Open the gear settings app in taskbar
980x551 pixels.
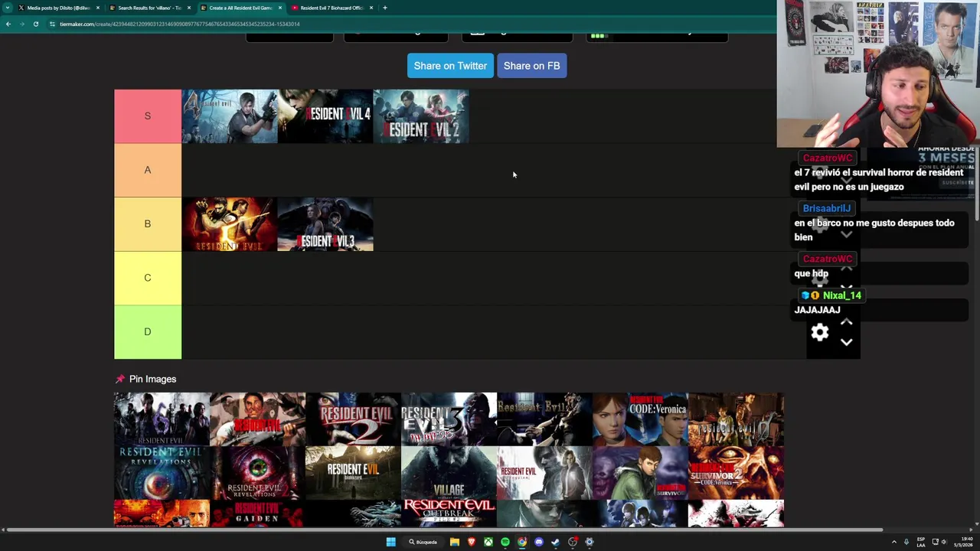coord(590,542)
